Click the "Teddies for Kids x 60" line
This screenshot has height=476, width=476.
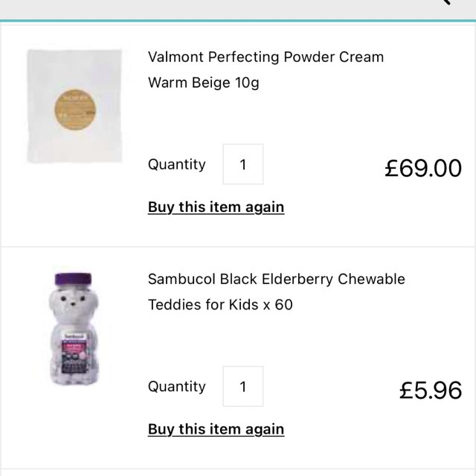coord(220,305)
